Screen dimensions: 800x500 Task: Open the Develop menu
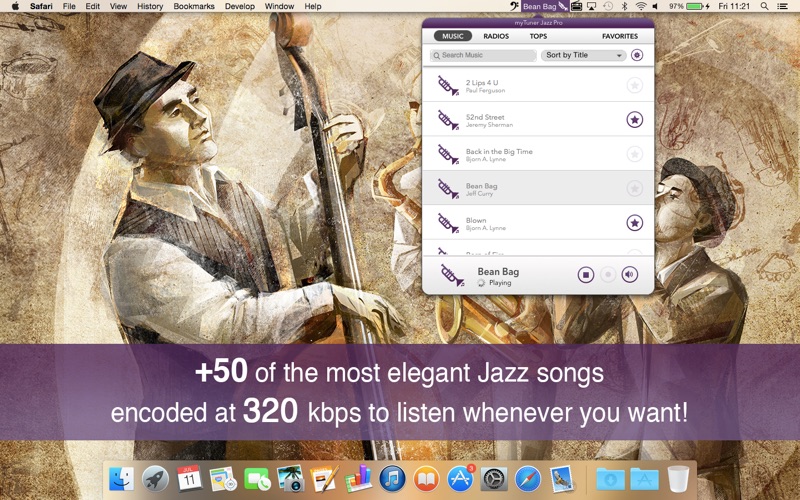coord(239,6)
